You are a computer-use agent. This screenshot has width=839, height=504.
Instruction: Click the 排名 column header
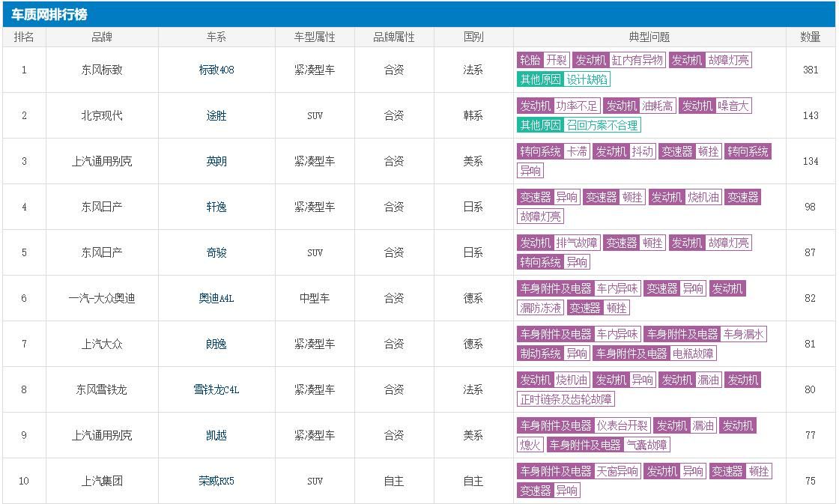[x=24, y=37]
